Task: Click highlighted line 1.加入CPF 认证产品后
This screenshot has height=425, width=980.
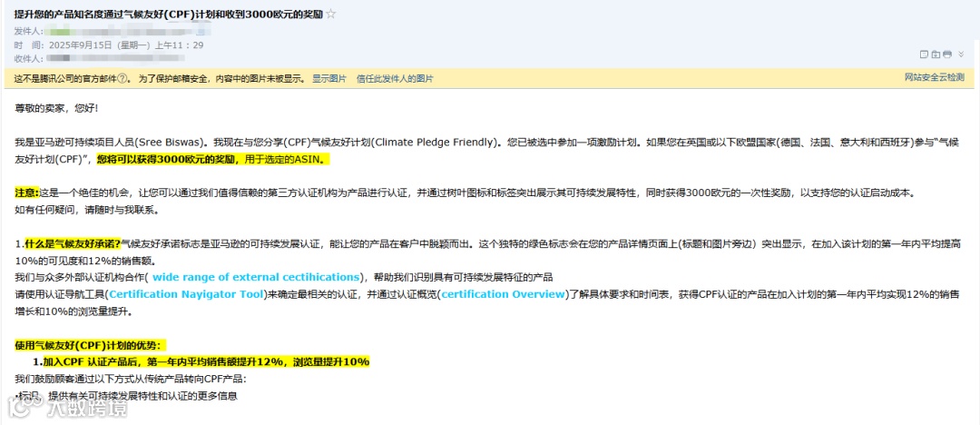Action: tap(201, 361)
